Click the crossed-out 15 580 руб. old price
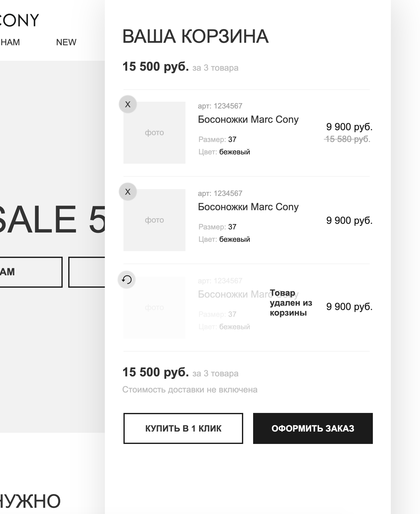420x514 pixels. point(347,139)
